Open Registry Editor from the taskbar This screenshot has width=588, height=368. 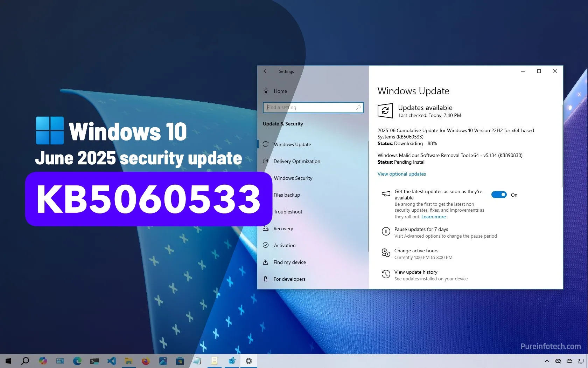point(232,361)
